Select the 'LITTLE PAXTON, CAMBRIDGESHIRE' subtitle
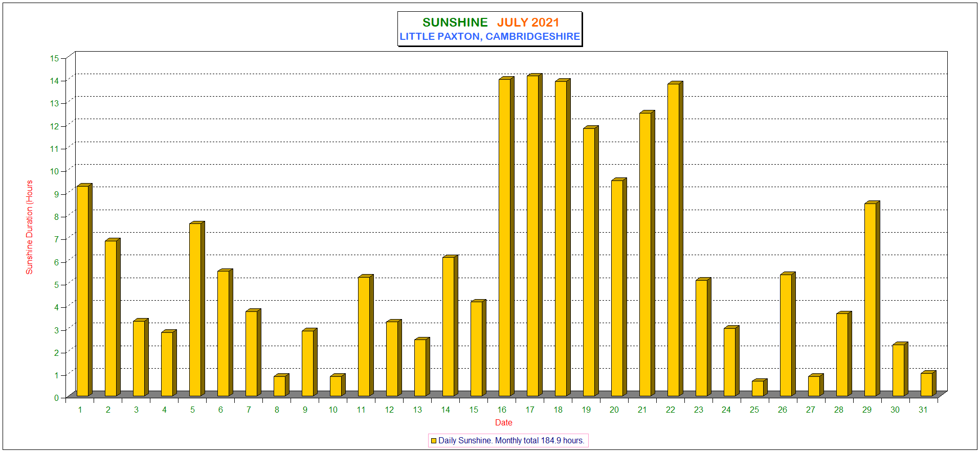The width and height of the screenshot is (980, 452). click(489, 37)
